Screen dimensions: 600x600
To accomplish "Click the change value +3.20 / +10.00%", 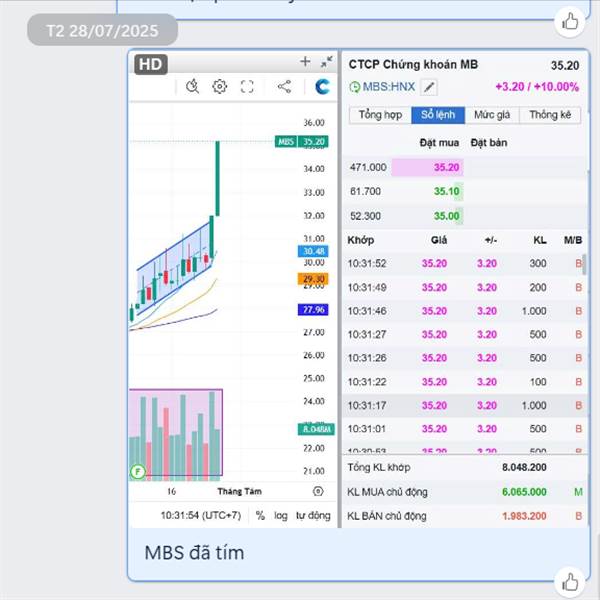I will 537,87.
